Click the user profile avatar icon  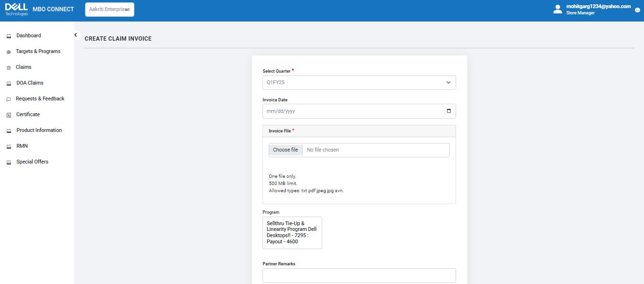(x=557, y=9)
